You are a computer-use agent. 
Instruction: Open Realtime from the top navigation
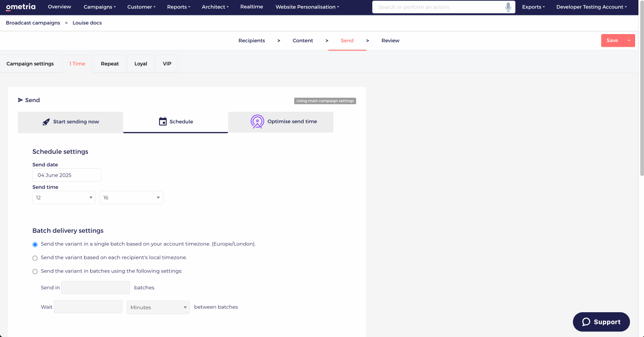(x=252, y=7)
